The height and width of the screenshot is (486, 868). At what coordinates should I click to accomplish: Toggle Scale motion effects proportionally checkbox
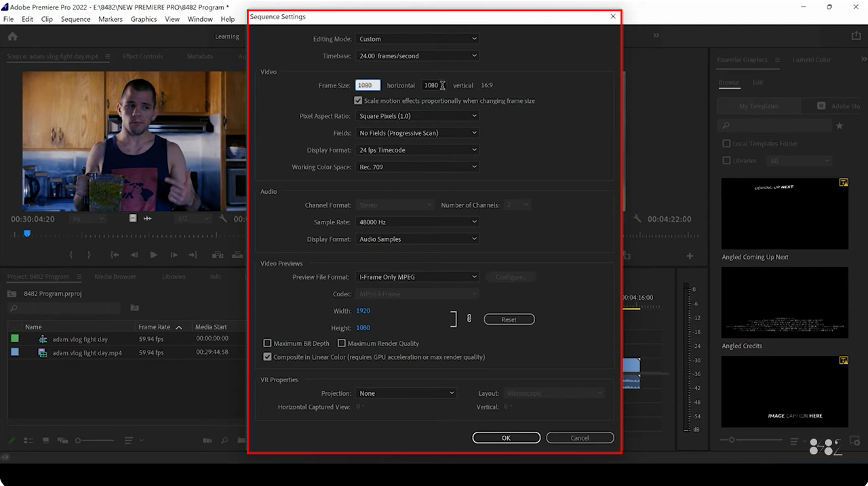[358, 100]
